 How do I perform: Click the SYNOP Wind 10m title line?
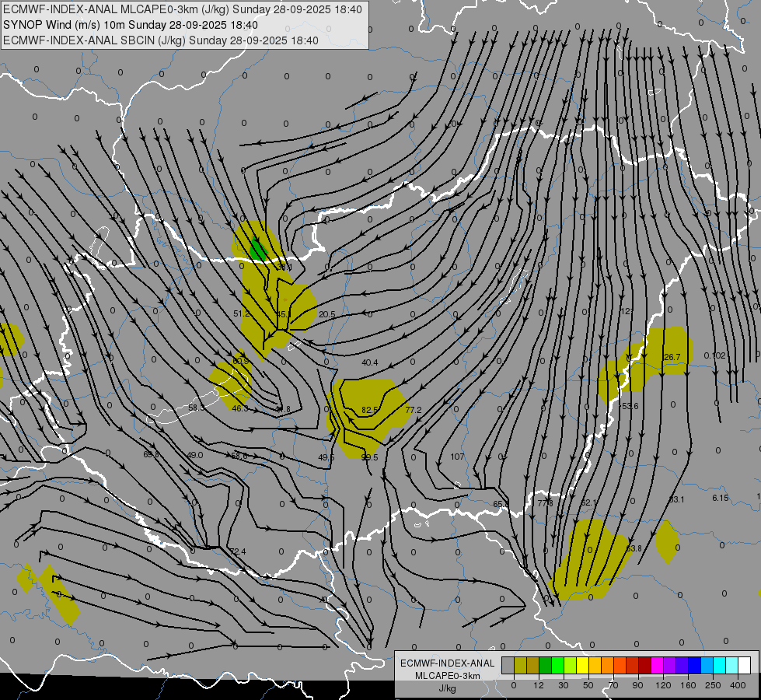131,25
